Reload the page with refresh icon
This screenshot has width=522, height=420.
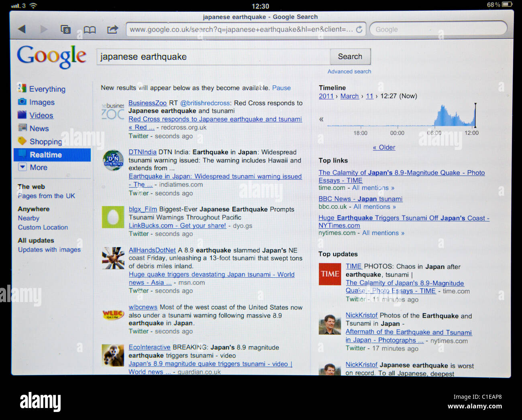359,29
